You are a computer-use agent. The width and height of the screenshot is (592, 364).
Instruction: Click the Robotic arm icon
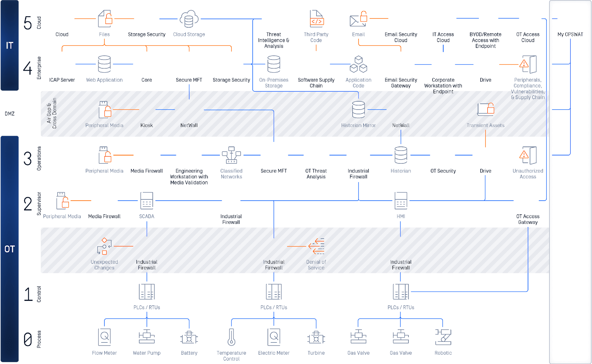coord(443,337)
